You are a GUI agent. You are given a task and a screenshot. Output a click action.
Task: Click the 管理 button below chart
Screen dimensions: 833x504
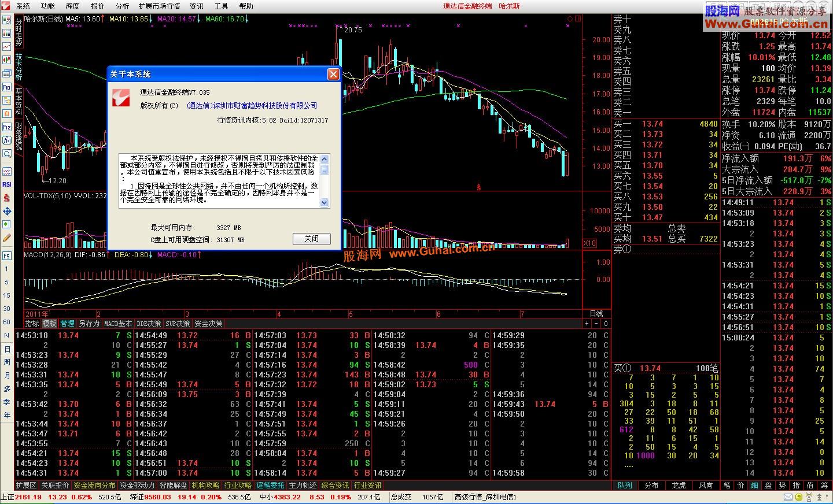67,324
